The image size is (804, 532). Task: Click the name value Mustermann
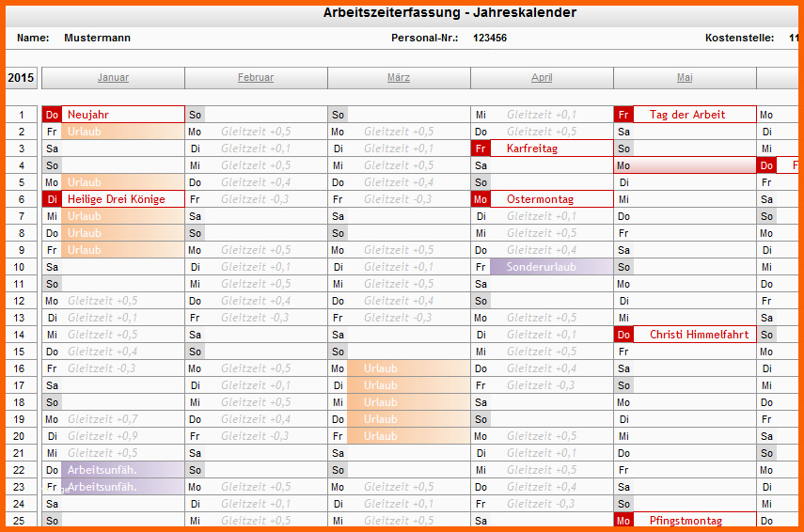click(98, 38)
